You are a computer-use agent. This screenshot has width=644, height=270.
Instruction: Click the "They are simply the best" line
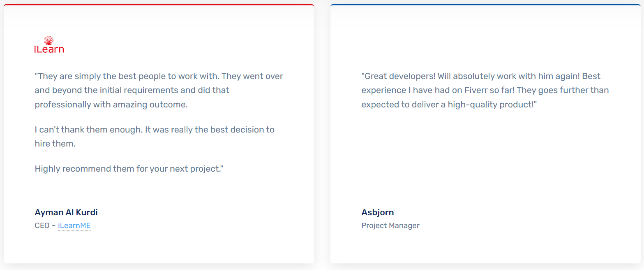tap(159, 76)
